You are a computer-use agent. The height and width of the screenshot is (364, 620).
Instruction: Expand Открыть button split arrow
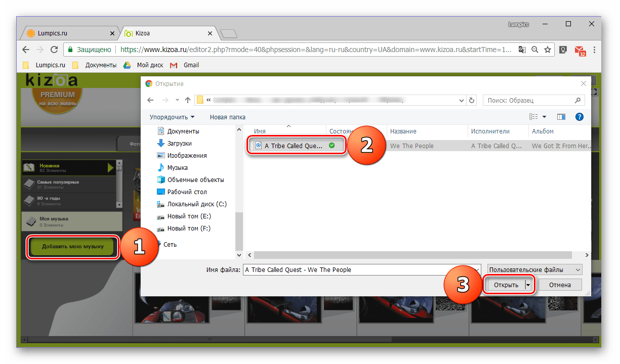(x=528, y=285)
